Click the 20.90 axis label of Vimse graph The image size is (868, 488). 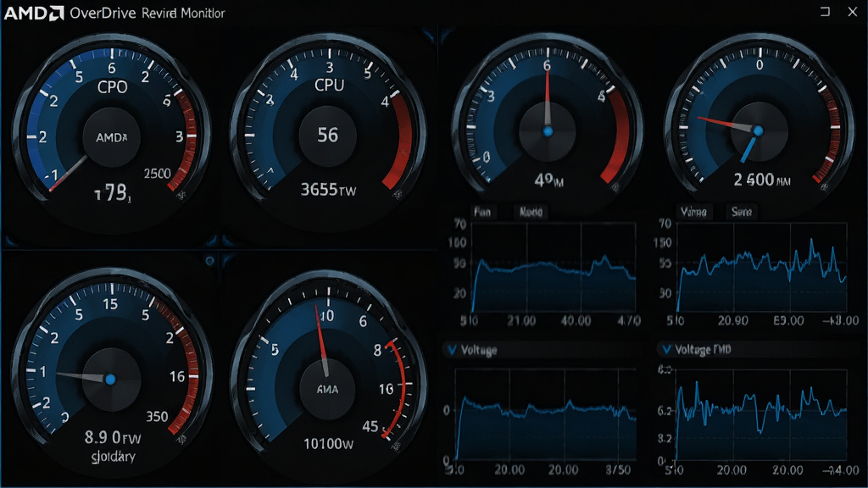point(733,321)
